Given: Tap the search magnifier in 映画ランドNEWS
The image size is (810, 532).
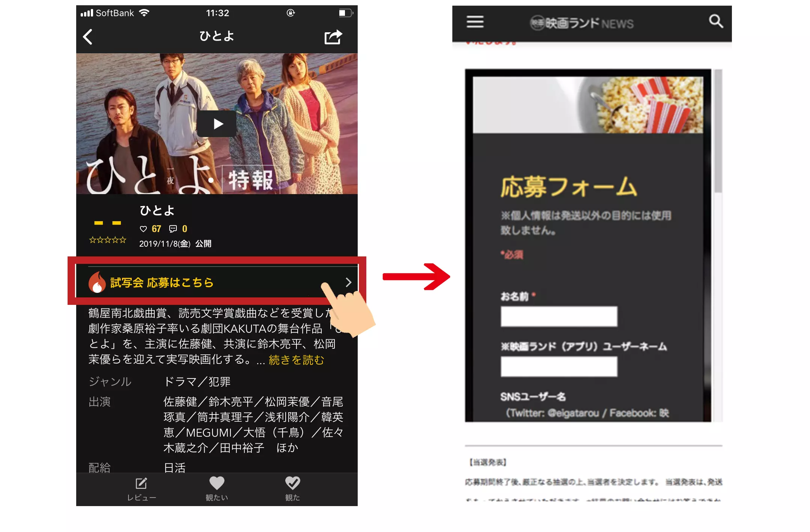Looking at the screenshot, I should (716, 21).
